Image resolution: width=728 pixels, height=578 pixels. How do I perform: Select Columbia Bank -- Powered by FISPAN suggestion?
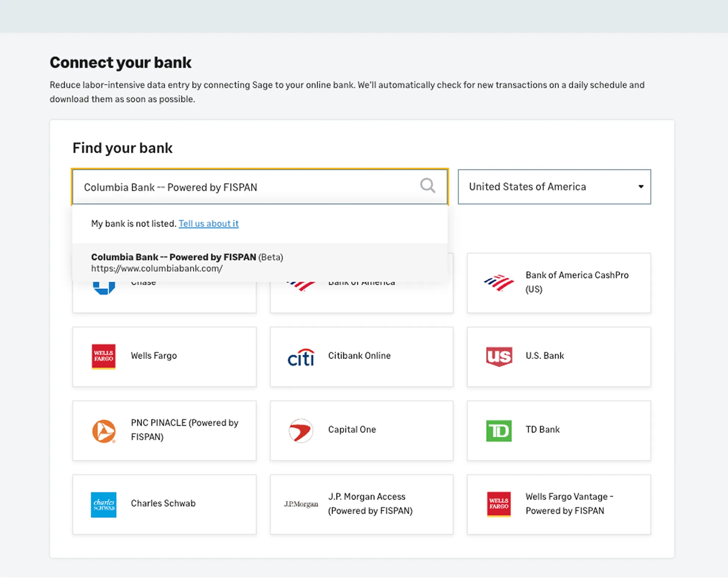pyautogui.click(x=260, y=263)
